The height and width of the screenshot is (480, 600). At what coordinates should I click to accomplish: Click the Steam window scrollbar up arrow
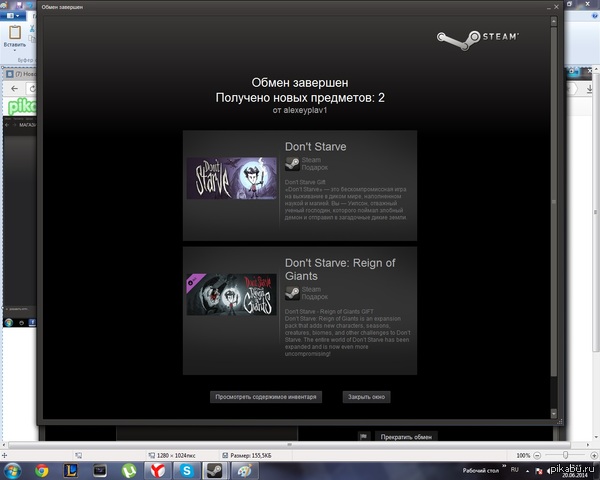coord(554,21)
